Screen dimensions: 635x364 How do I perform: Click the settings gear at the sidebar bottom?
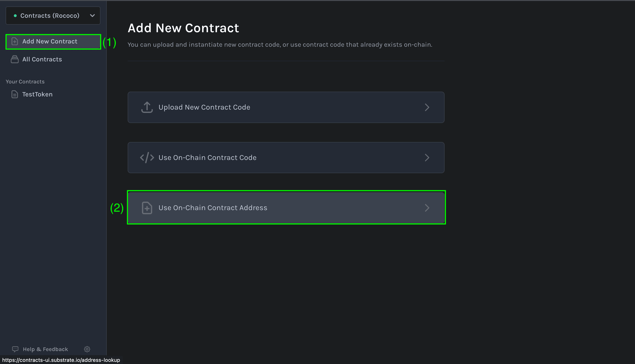(87, 349)
